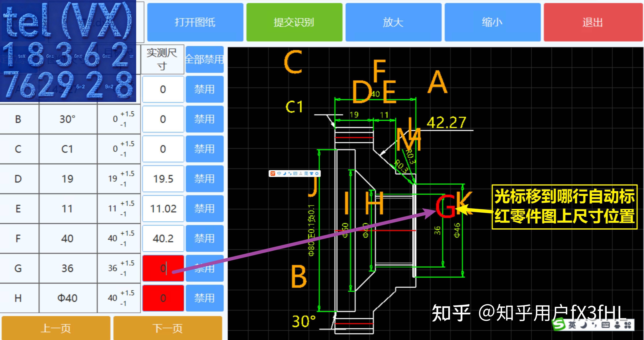Open a drawing with 打开图纸
Image resolution: width=644 pixels, height=340 pixels.
[195, 22]
